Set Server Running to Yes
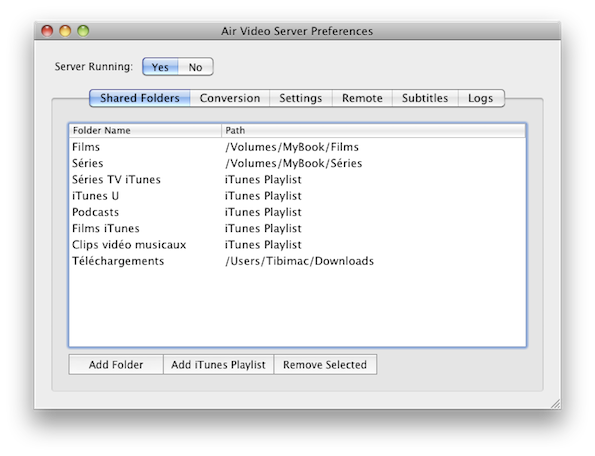Image resolution: width=595 pixels, height=456 pixels. coord(160,67)
